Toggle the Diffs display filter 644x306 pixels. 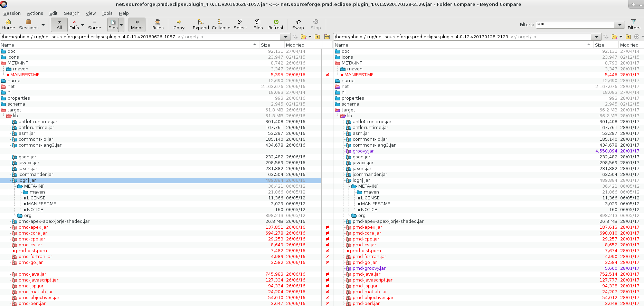(74, 24)
